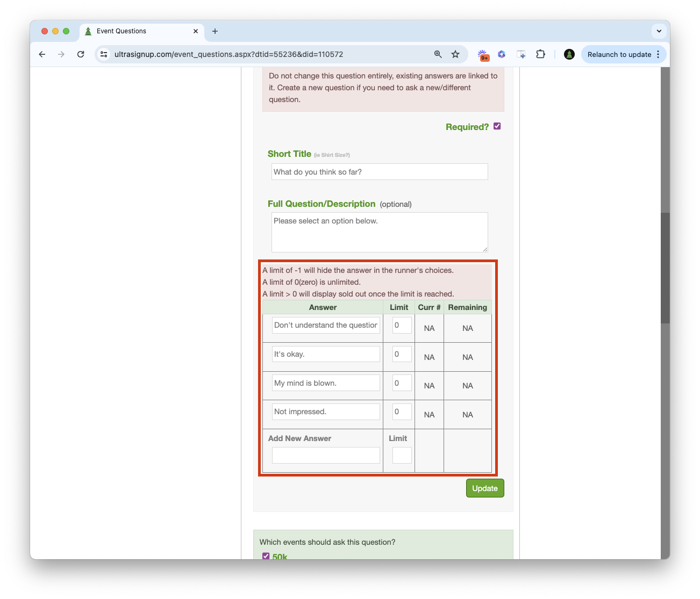Click the Limit field for new answer

pyautogui.click(x=402, y=456)
